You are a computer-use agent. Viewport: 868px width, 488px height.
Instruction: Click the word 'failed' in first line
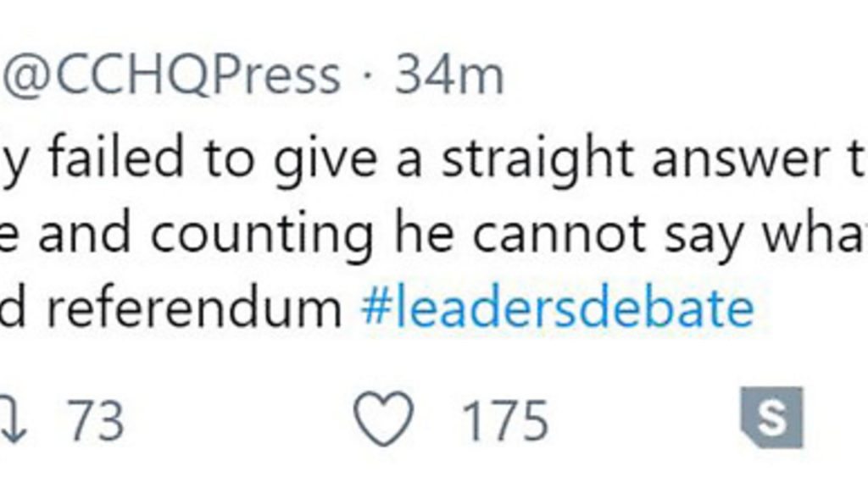115,157
